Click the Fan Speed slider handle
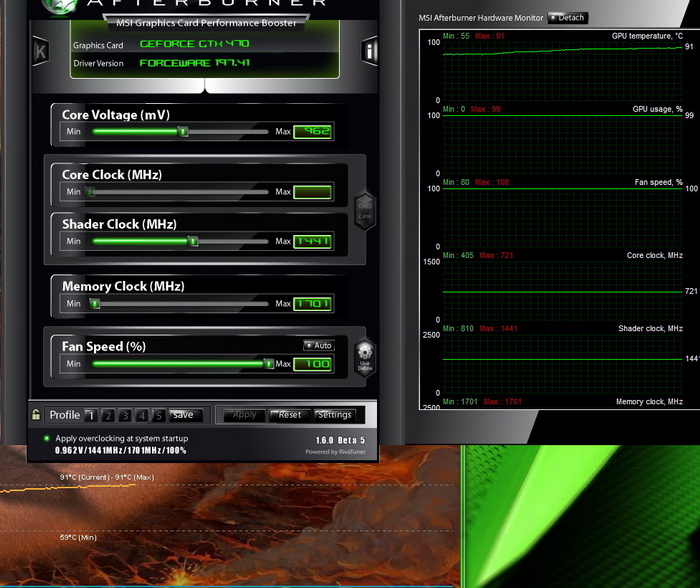 (x=269, y=364)
